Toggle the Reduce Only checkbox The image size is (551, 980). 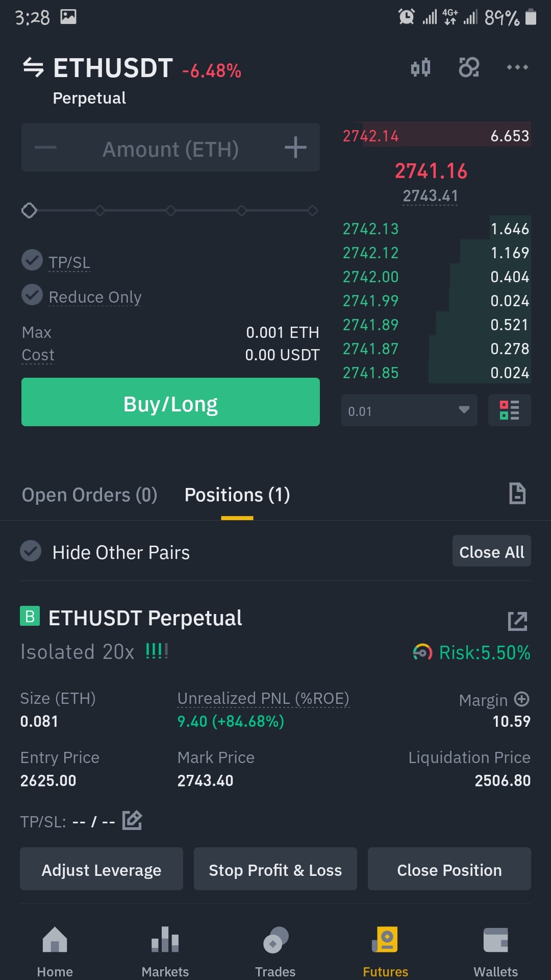coord(32,295)
